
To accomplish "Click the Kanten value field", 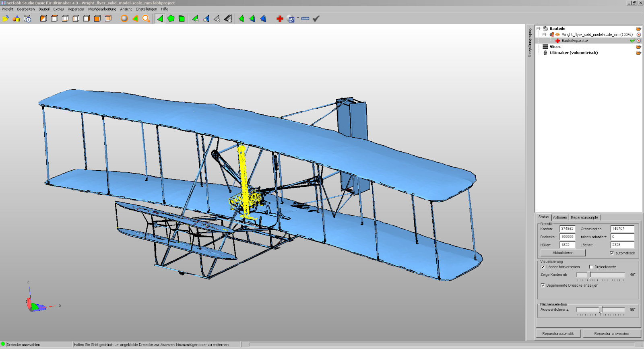I will (x=568, y=229).
